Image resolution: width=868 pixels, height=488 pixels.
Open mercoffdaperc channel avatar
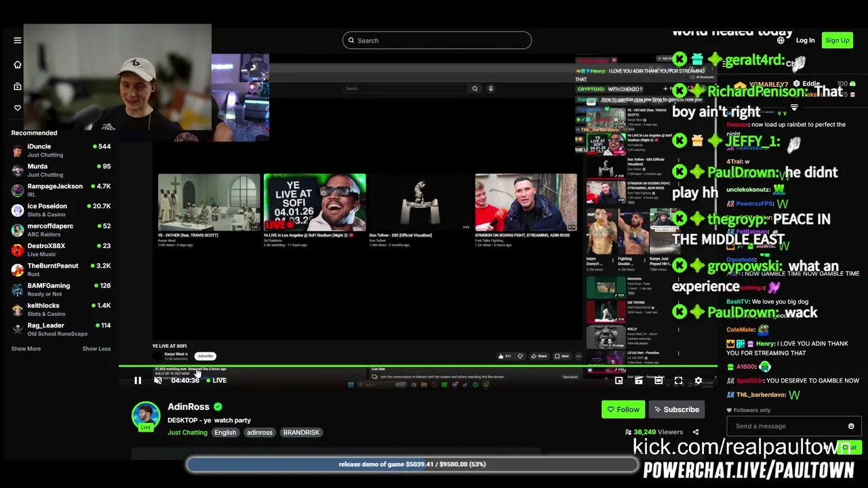coord(18,230)
